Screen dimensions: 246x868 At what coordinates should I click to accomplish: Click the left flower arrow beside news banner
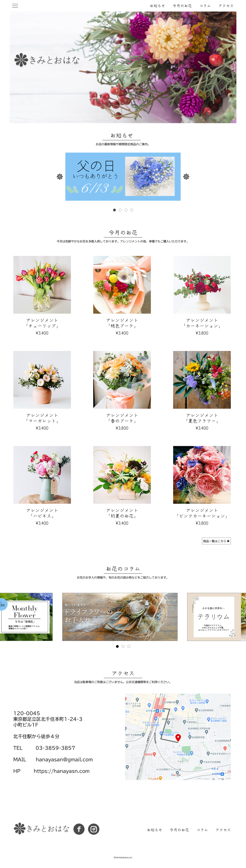pyautogui.click(x=60, y=177)
